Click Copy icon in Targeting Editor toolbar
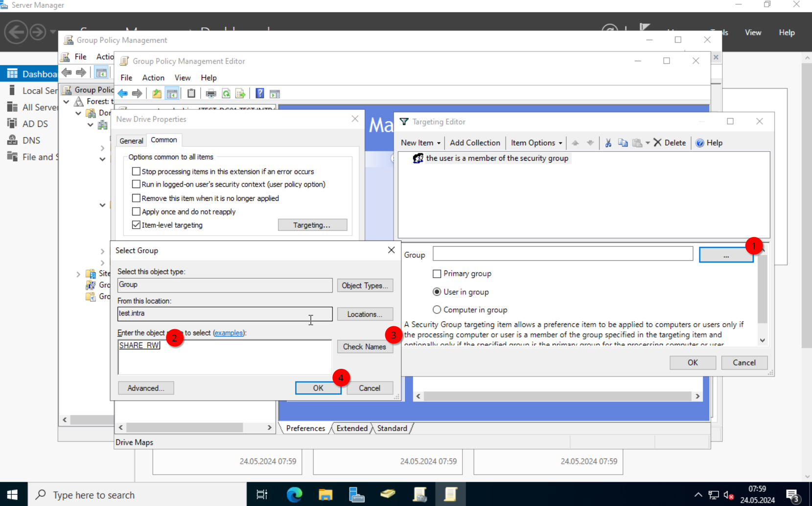The image size is (812, 506). pyautogui.click(x=623, y=143)
